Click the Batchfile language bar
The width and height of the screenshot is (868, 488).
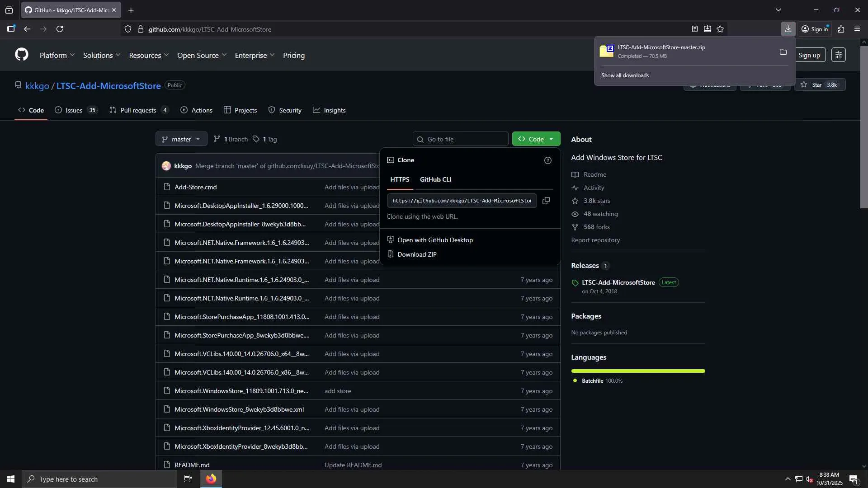click(637, 371)
